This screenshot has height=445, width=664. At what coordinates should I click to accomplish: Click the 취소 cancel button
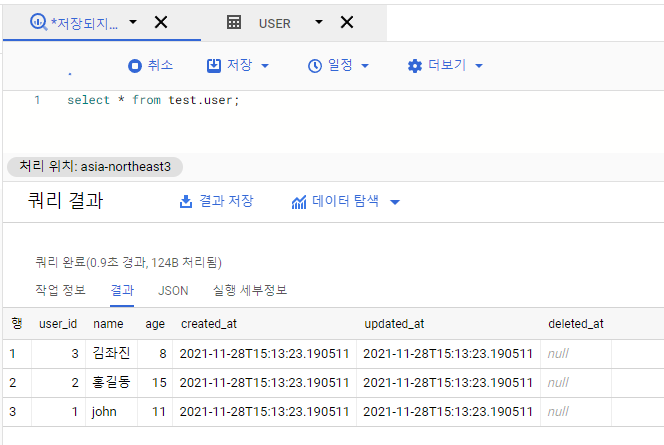[x=160, y=65]
